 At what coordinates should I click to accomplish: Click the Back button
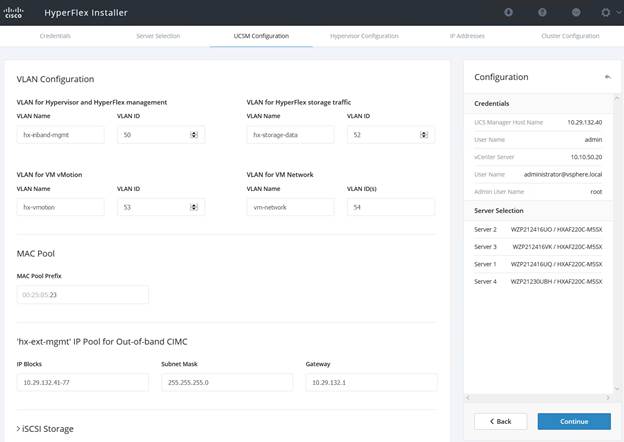click(501, 421)
